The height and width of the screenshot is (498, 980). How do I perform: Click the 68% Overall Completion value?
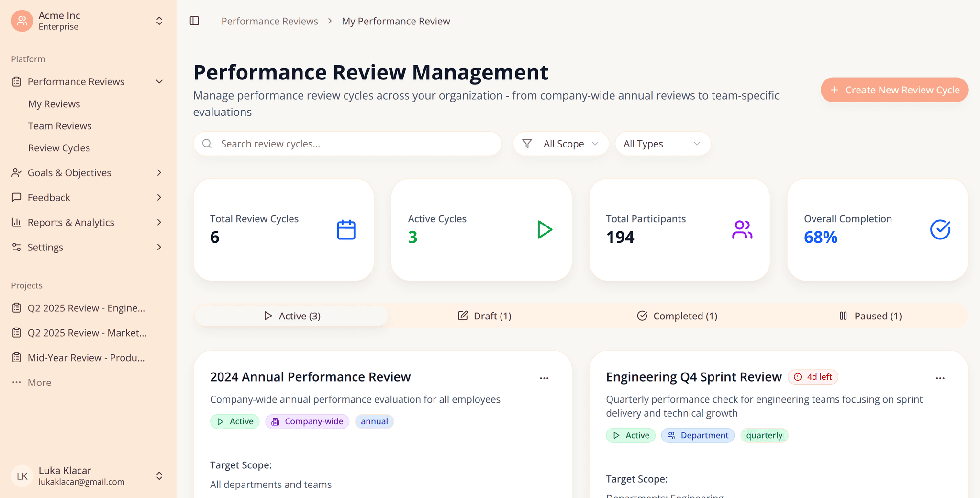[x=821, y=237]
